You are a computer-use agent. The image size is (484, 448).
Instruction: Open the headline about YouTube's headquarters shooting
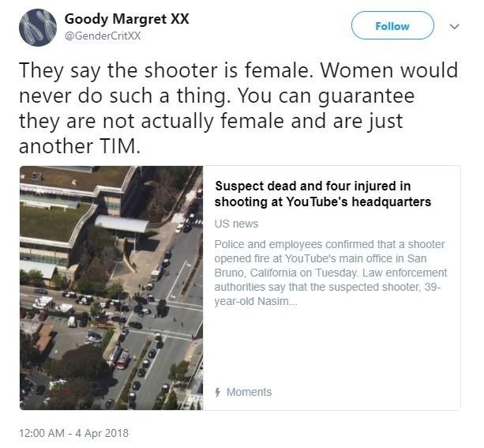tap(323, 194)
